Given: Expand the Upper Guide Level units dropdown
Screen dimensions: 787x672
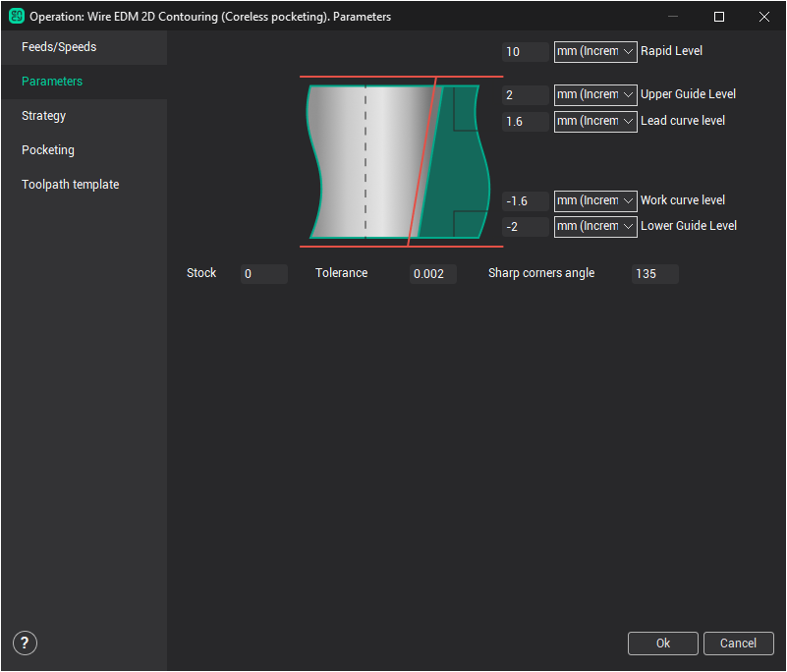Looking at the screenshot, I should (x=595, y=95).
